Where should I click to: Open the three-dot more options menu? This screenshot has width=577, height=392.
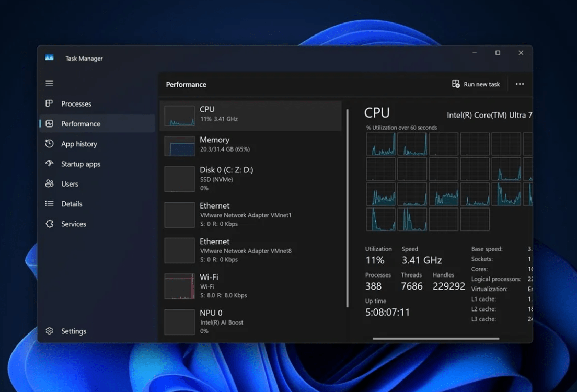pyautogui.click(x=520, y=84)
